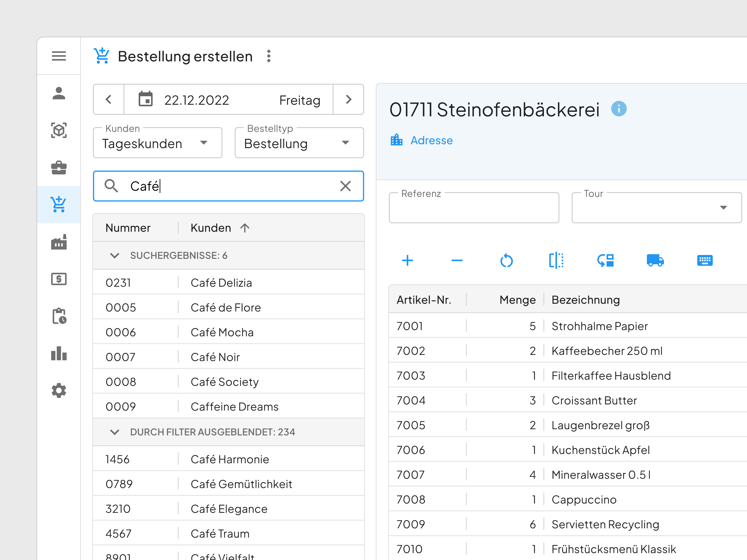Click the replace-article toolbar icon

(x=606, y=261)
